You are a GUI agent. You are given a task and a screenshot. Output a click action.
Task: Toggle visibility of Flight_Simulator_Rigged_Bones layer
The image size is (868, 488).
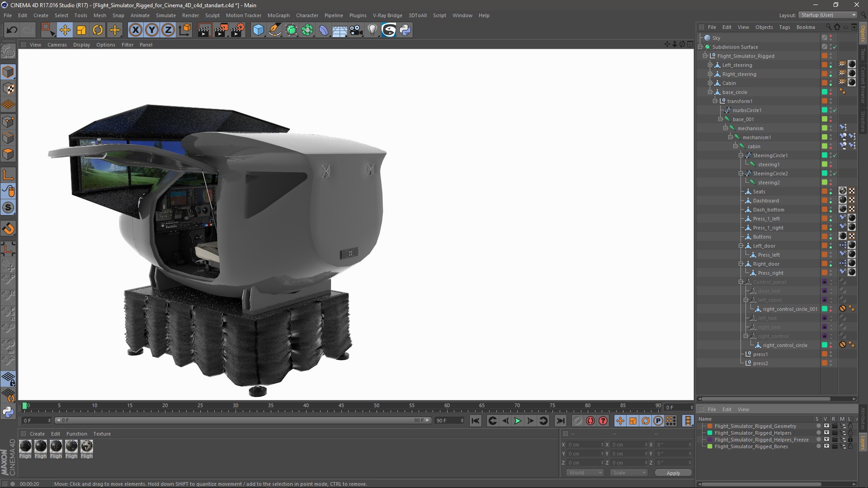[x=826, y=446]
